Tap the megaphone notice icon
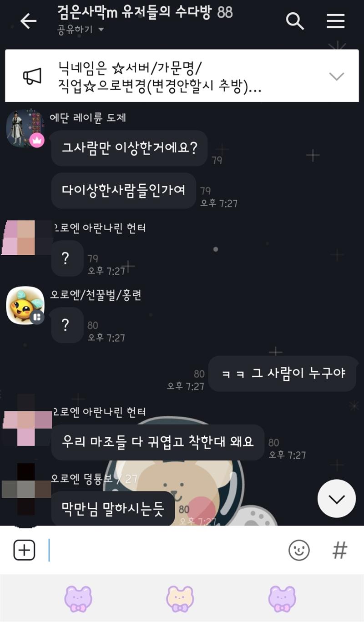Screen dimensions: 364x622 [x=32, y=76]
